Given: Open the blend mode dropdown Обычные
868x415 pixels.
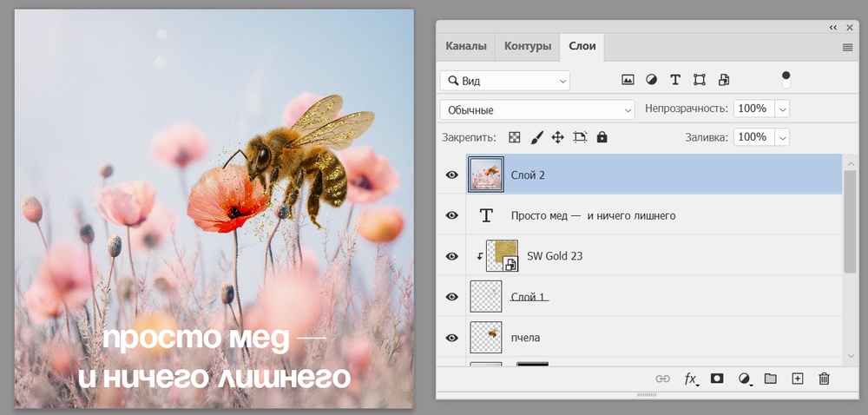Looking at the screenshot, I should [537, 110].
